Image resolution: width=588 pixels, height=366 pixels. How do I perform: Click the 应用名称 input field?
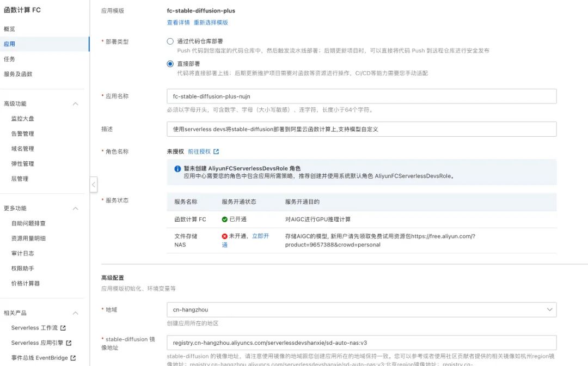[362, 96]
